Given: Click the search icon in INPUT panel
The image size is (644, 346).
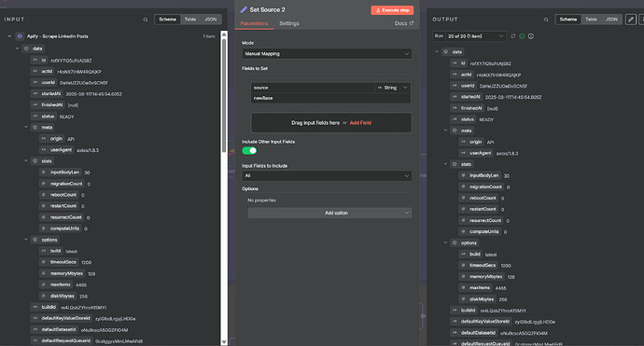Looking at the screenshot, I should (x=146, y=20).
